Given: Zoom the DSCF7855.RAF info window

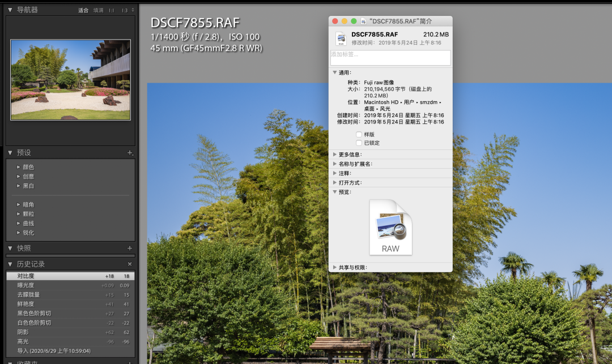Looking at the screenshot, I should click(x=354, y=21).
